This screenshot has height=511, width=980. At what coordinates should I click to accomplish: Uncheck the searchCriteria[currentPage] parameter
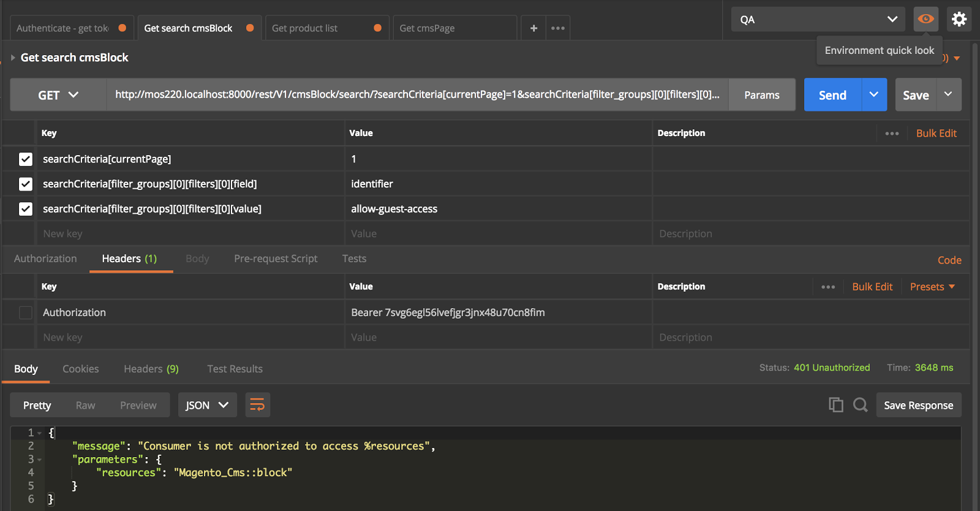tap(25, 159)
